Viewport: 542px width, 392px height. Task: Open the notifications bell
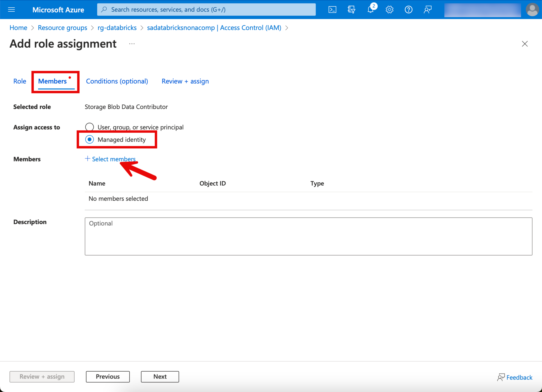coord(370,10)
